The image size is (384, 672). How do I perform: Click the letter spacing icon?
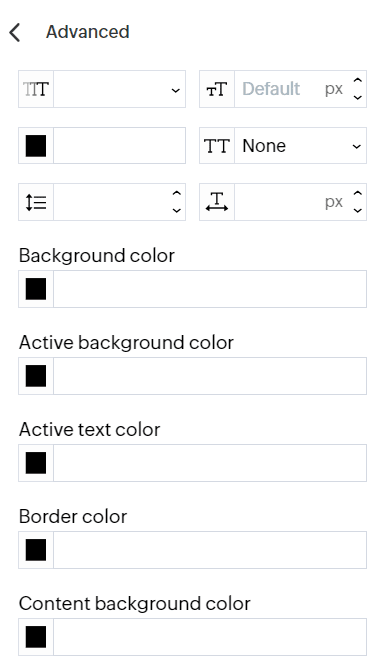point(217,202)
